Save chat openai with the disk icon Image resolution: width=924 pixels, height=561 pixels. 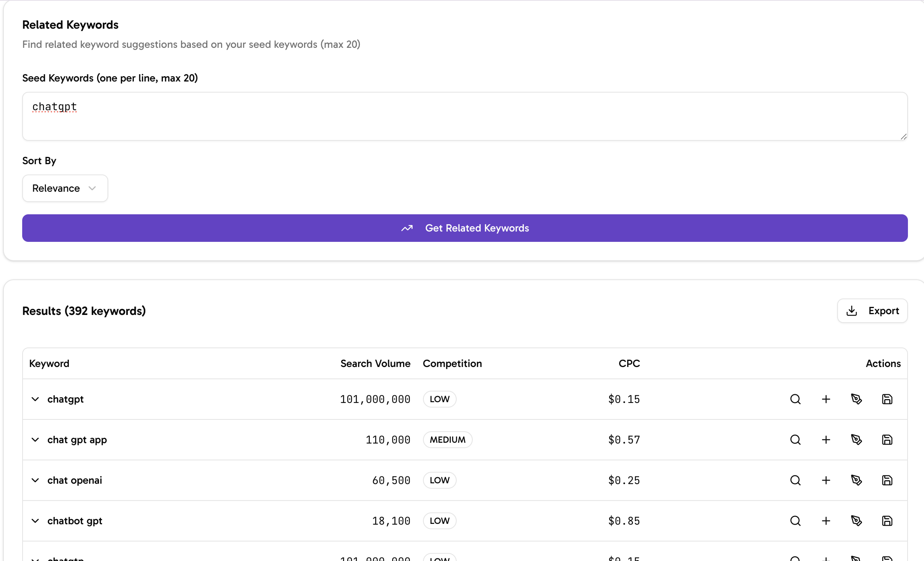point(887,480)
